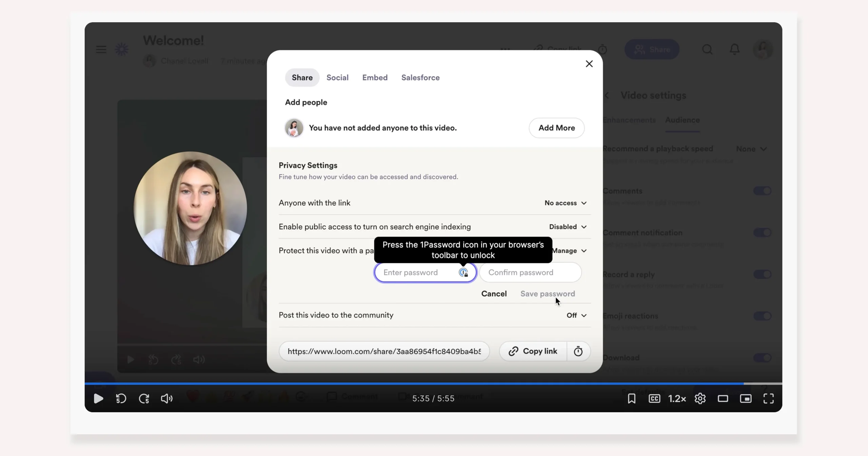Toggle the Download switch
868x456 pixels.
pos(762,358)
